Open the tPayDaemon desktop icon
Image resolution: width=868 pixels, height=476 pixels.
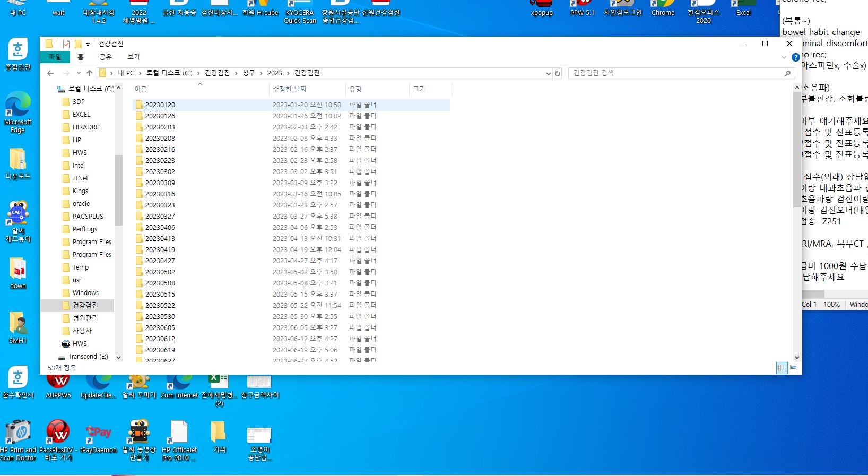[98, 439]
